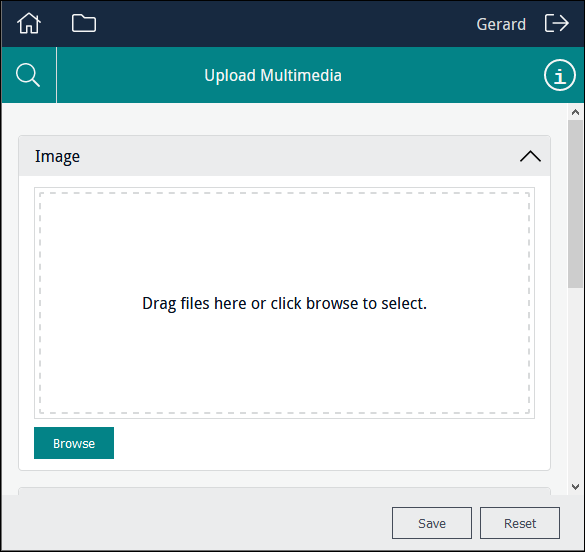This screenshot has height=552, width=585.
Task: Go to the Home screen icon
Action: pos(29,23)
